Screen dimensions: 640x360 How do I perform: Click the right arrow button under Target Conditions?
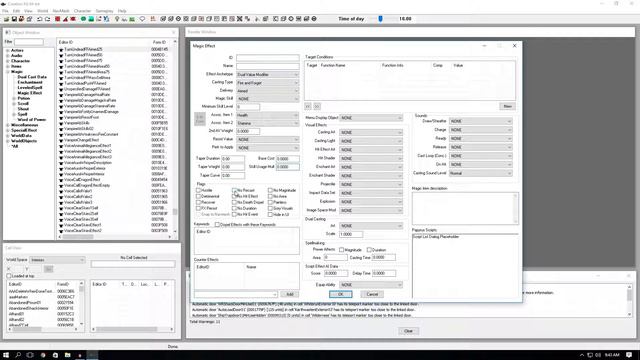tap(317, 106)
